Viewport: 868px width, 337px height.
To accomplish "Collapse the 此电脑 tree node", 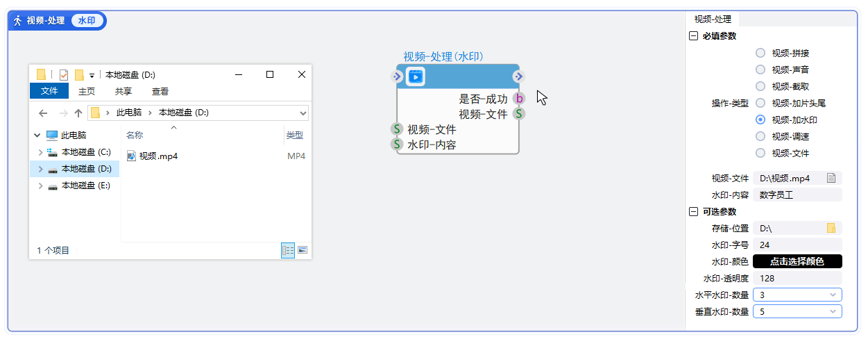I will (x=37, y=135).
